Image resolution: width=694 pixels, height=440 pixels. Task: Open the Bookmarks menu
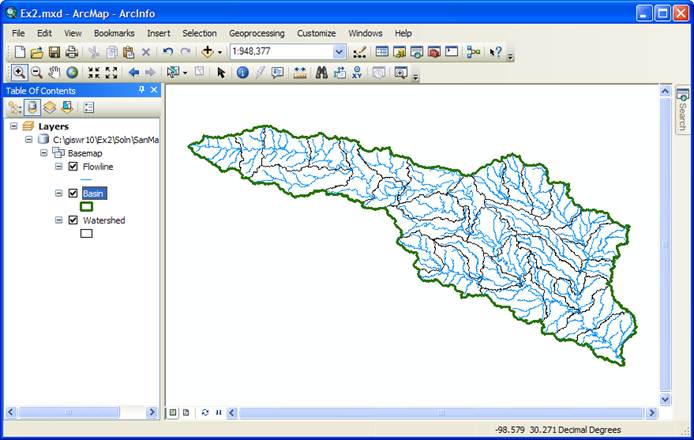tap(114, 33)
